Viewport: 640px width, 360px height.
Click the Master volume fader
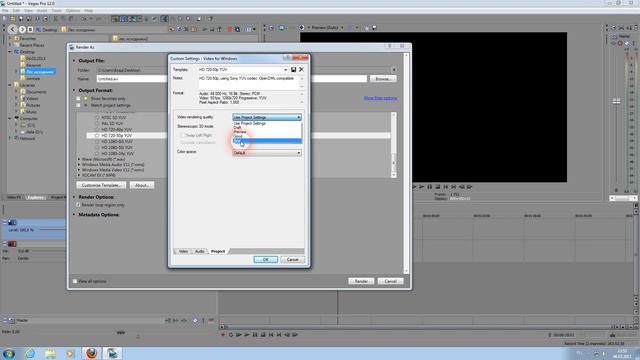click(616, 101)
